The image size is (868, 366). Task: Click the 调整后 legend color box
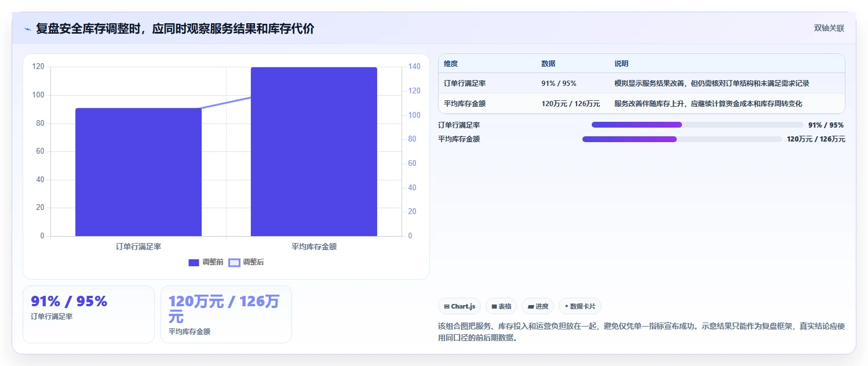tap(234, 262)
